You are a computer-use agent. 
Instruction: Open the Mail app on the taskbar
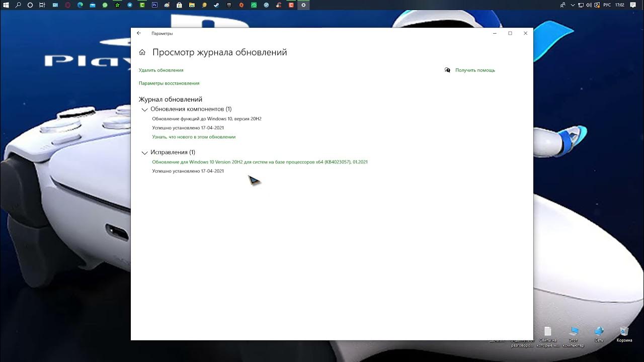[93, 5]
